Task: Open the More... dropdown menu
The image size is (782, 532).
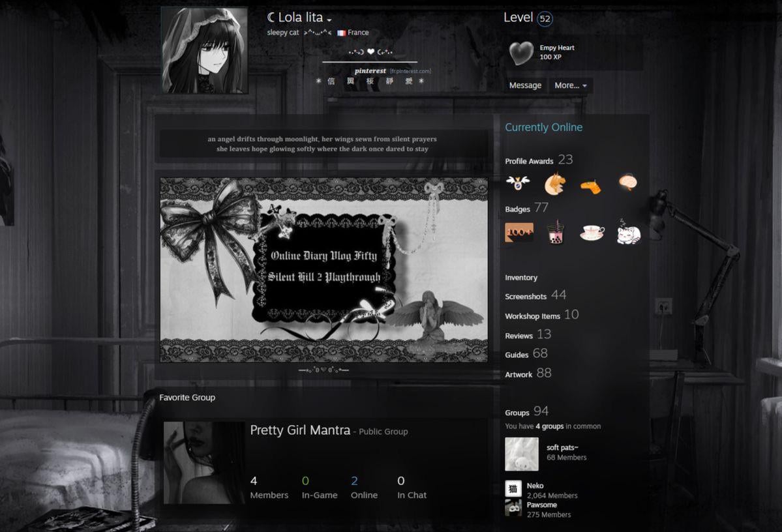Action: pos(571,85)
